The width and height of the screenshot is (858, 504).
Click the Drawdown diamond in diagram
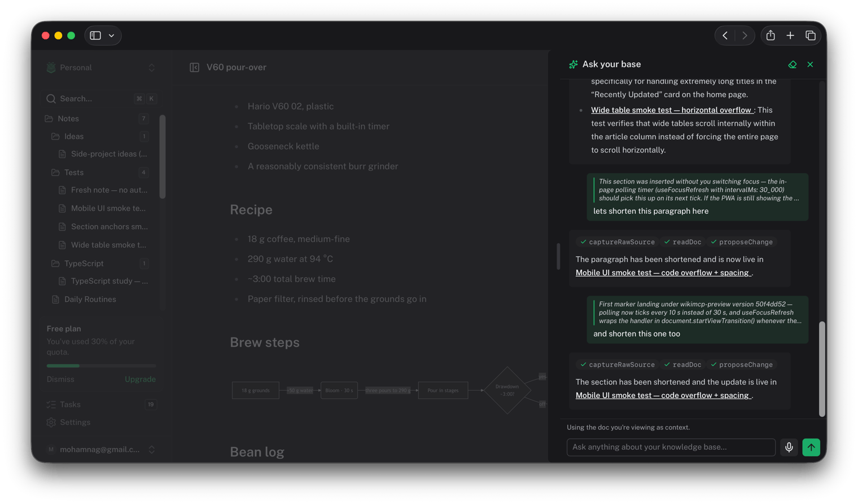(507, 390)
